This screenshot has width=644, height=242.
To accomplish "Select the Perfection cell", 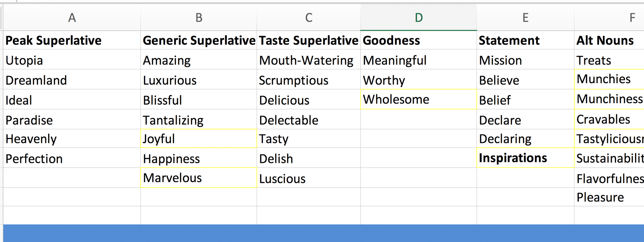I will coord(72,158).
